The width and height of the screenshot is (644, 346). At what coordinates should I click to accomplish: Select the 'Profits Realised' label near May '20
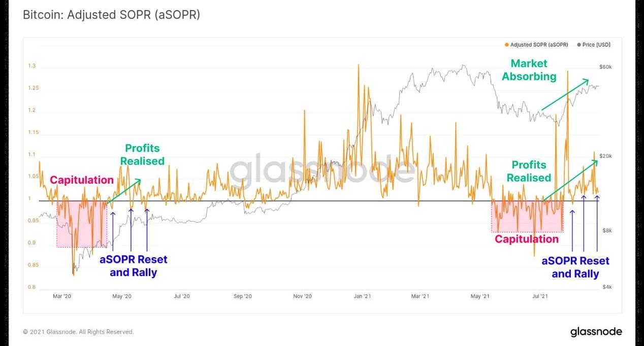(142, 155)
